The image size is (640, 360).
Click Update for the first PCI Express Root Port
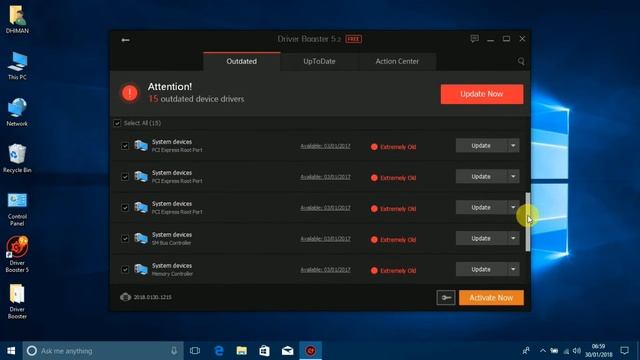pos(481,146)
